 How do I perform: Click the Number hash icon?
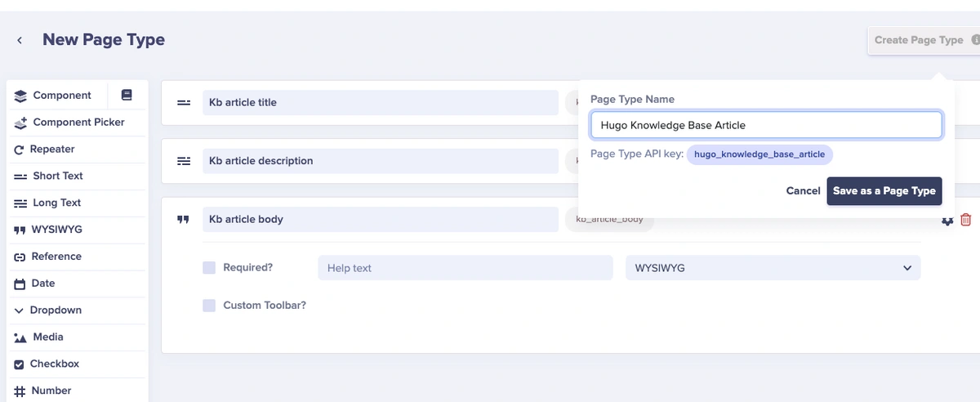click(x=20, y=391)
